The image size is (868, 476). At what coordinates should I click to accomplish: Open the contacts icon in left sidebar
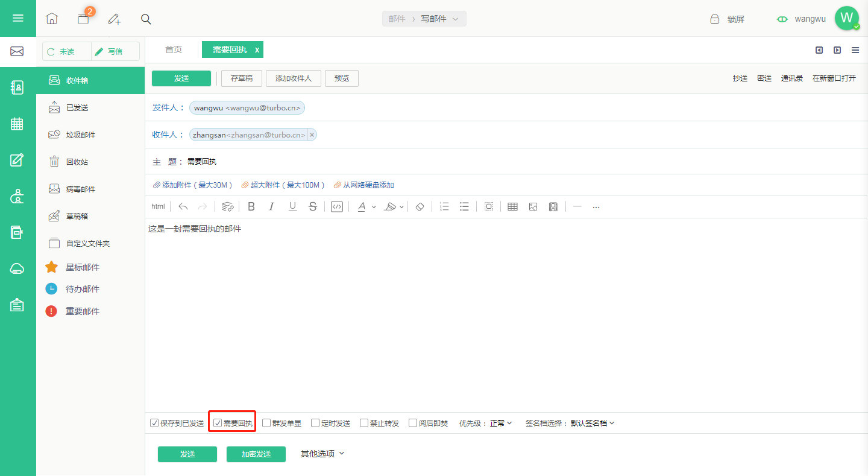point(17,87)
